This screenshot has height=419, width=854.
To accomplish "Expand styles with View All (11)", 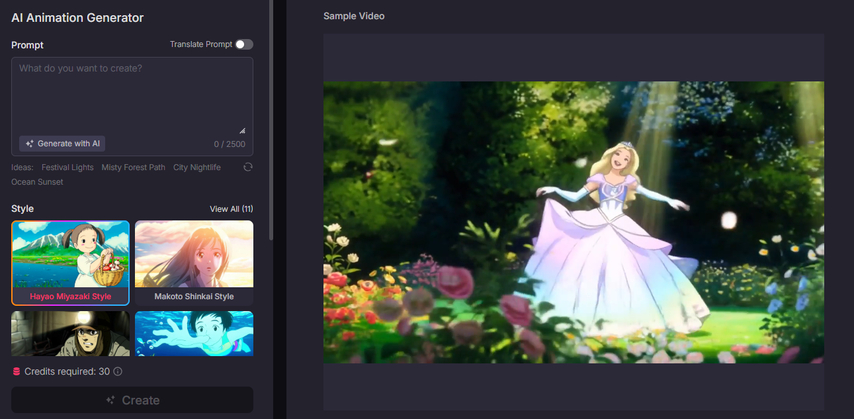I will [x=231, y=209].
